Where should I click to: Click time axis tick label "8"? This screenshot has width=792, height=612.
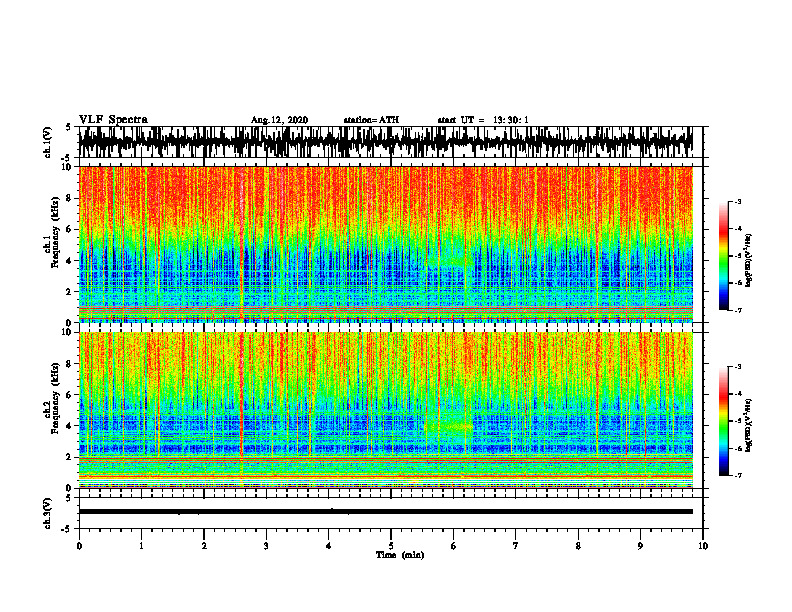[x=578, y=546]
